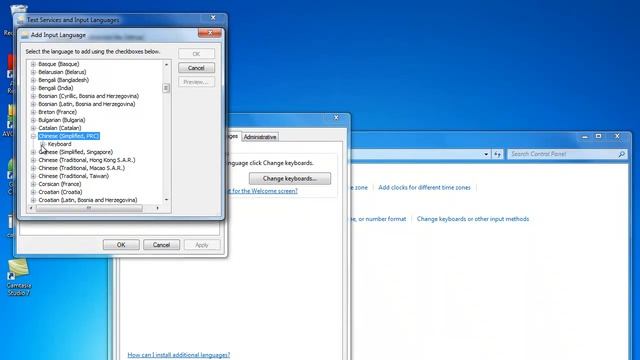The image size is (640, 360).
Task: Expand Bulgarian (Bulgaria) tree node
Action: (33, 120)
